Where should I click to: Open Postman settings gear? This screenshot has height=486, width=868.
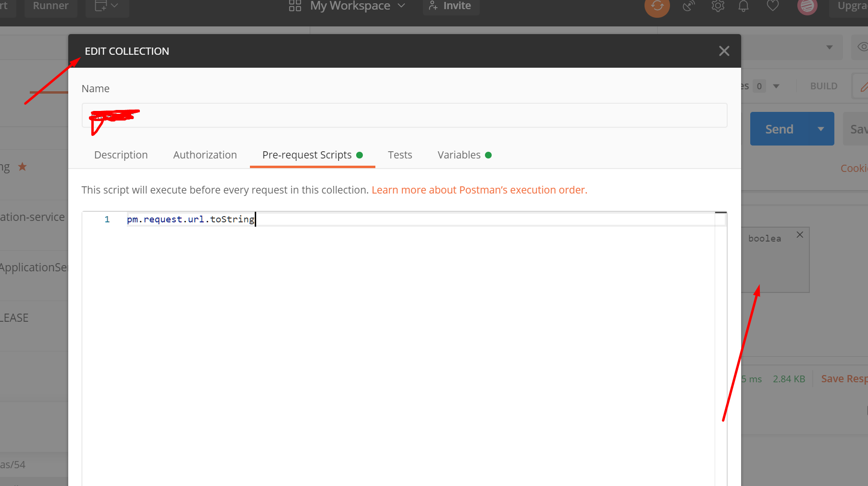718,6
